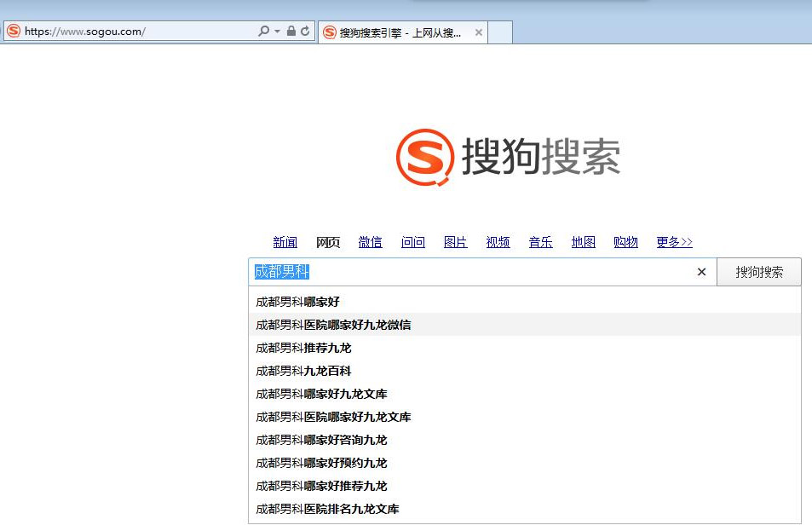
Task: Choose suggestion 成都男科医院排名九龙文库
Action: (x=328, y=509)
